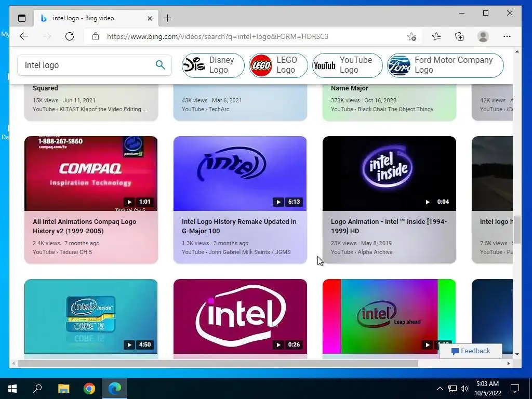This screenshot has height=399, width=532.
Task: Open taskbar Search magnifier
Action: point(37,389)
